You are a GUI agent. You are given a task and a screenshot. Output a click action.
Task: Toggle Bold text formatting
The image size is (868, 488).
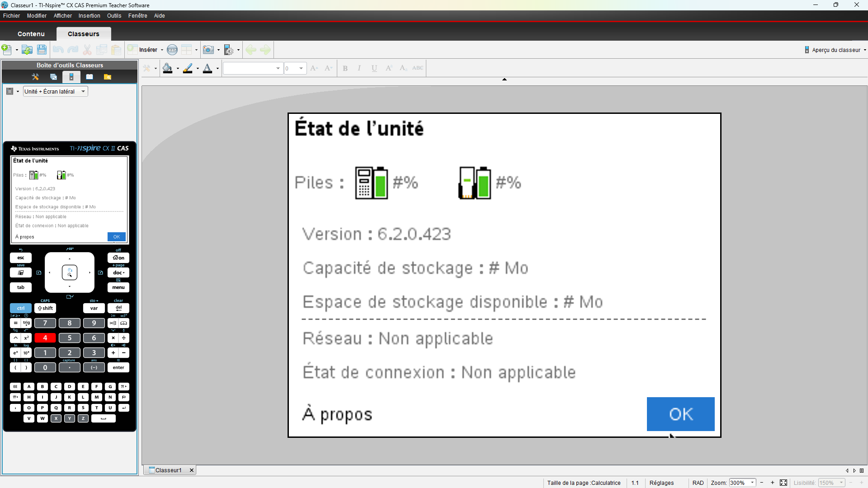(345, 68)
